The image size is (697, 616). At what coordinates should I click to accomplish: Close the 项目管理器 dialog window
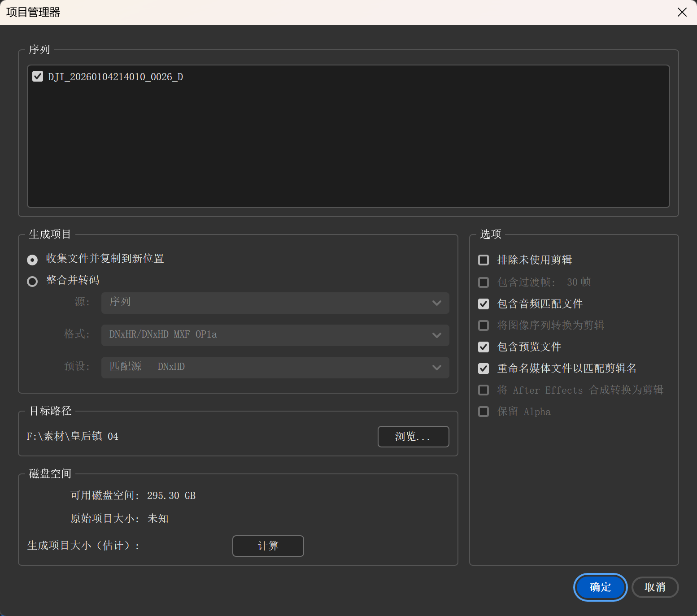tap(682, 12)
